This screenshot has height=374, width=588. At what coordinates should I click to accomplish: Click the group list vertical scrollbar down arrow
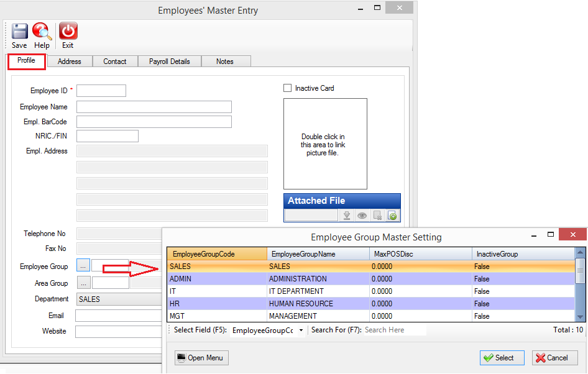click(580, 317)
